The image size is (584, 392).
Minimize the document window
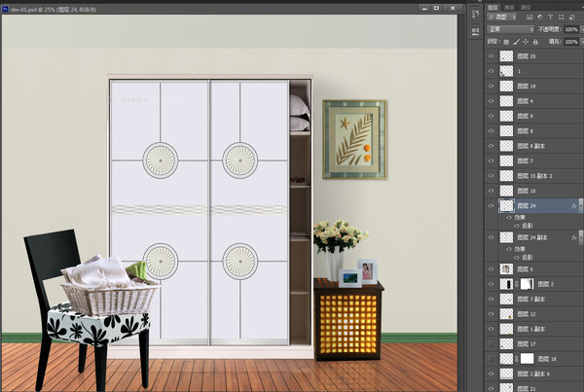click(424, 8)
